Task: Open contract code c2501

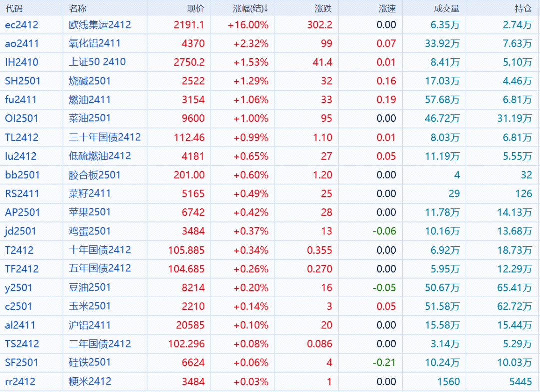Action: click(x=19, y=306)
